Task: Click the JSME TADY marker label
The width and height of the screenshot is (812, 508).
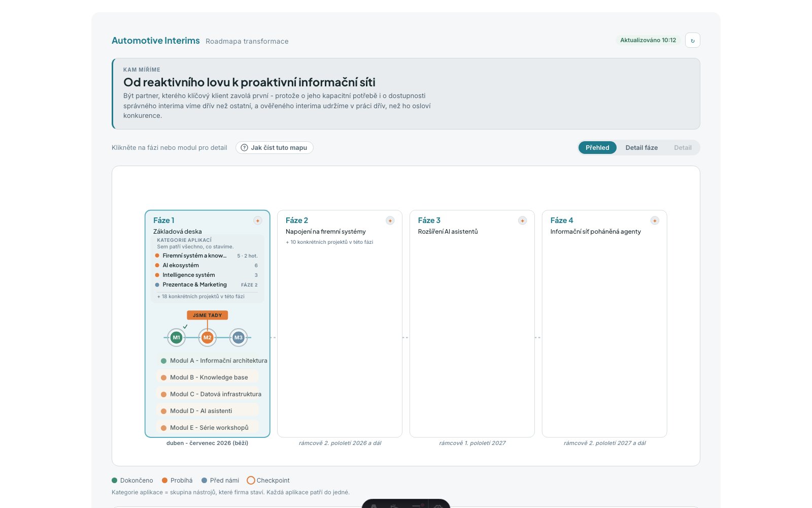Action: click(x=207, y=315)
